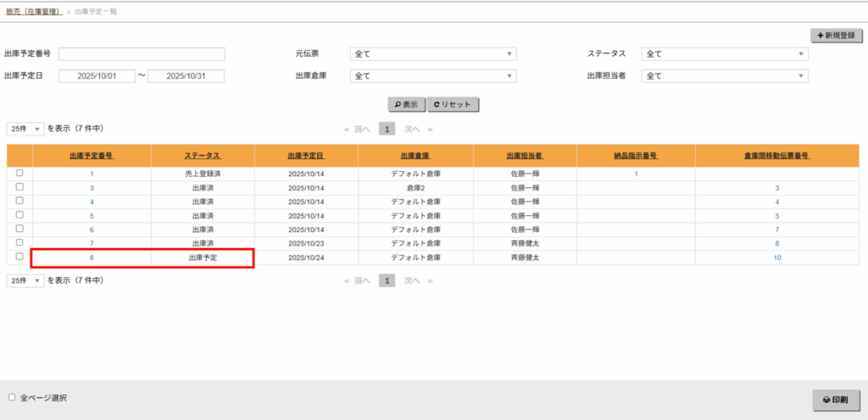
Task: Select the checkbox for 出庫予定番号 1 row
Action: click(x=19, y=173)
